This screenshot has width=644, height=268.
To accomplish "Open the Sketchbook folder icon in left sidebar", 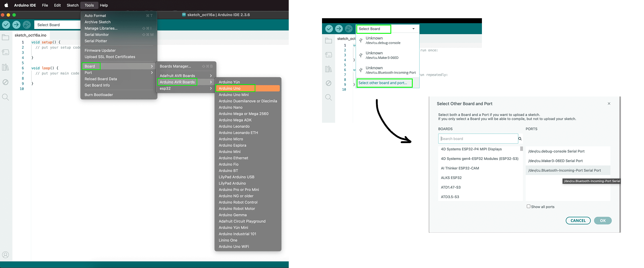I will (5, 38).
